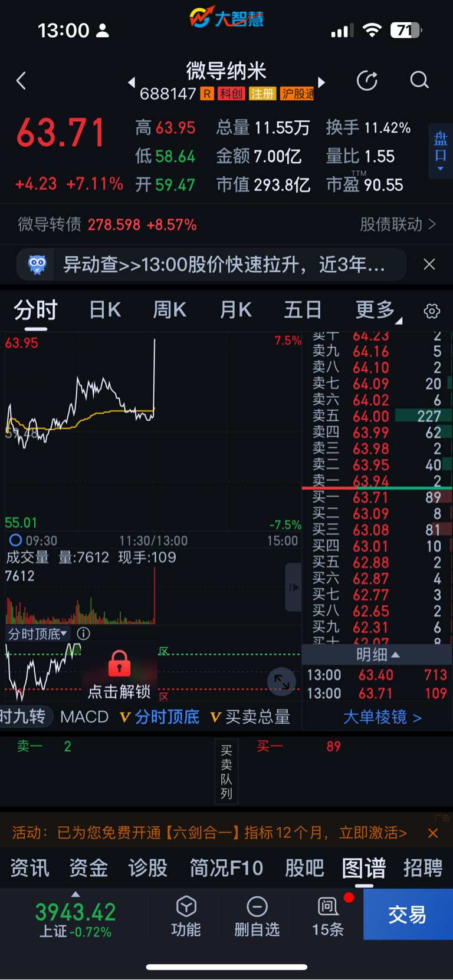
Task: Select the MACD indicator
Action: point(84,717)
